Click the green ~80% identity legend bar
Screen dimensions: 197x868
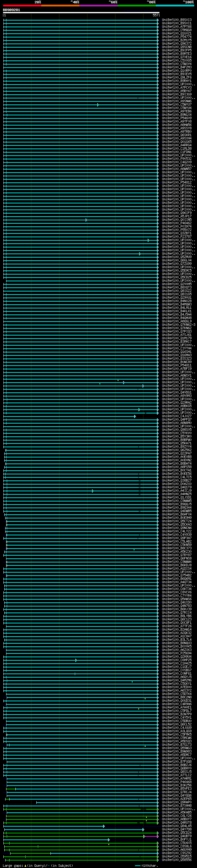point(137,6)
